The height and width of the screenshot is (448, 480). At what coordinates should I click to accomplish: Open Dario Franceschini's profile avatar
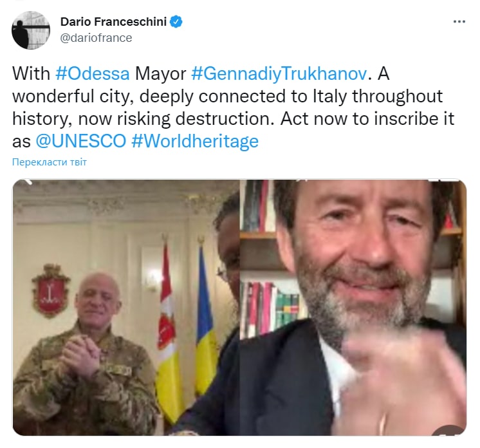[31, 30]
